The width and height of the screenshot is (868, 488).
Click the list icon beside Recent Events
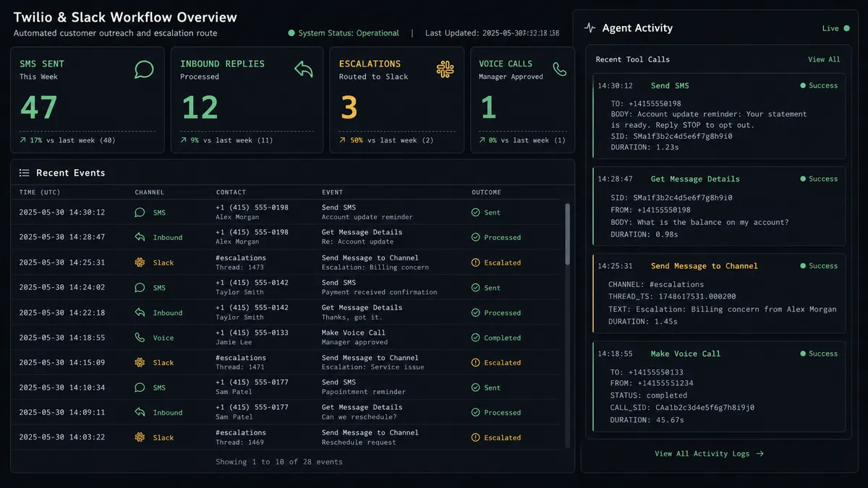[24, 173]
